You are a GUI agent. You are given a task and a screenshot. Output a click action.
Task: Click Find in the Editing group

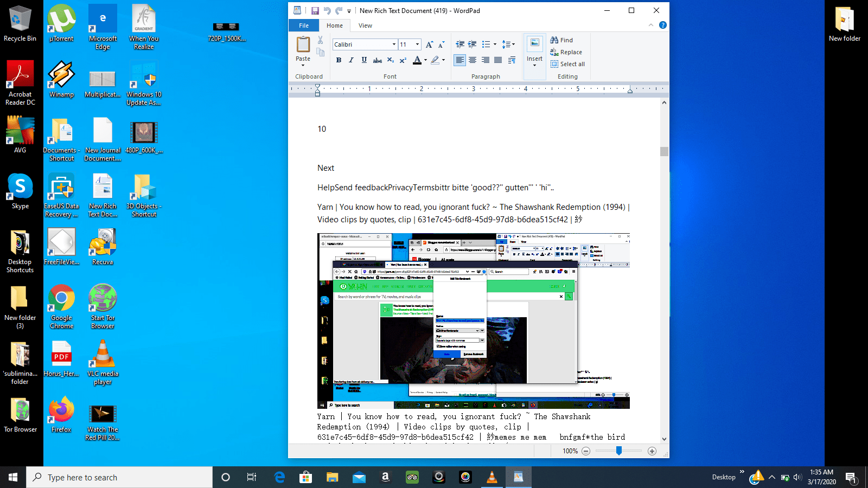click(x=561, y=40)
